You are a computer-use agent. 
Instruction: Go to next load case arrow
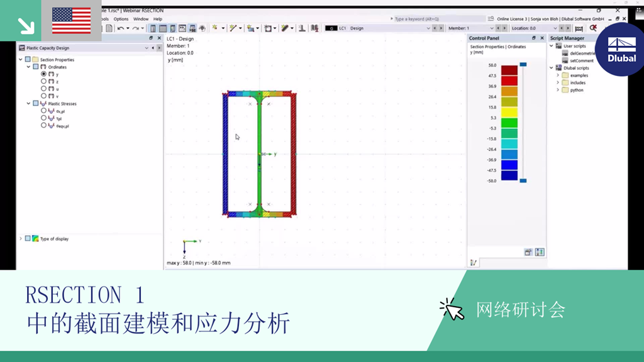(441, 28)
